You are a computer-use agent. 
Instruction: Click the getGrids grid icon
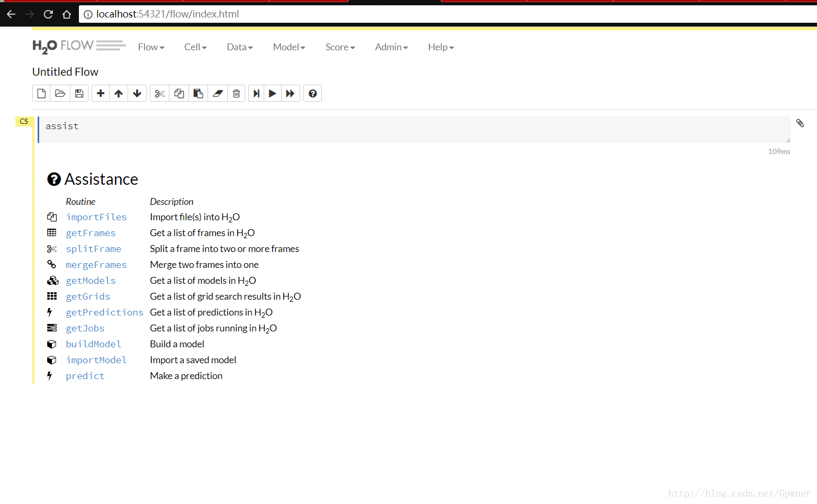point(52,296)
